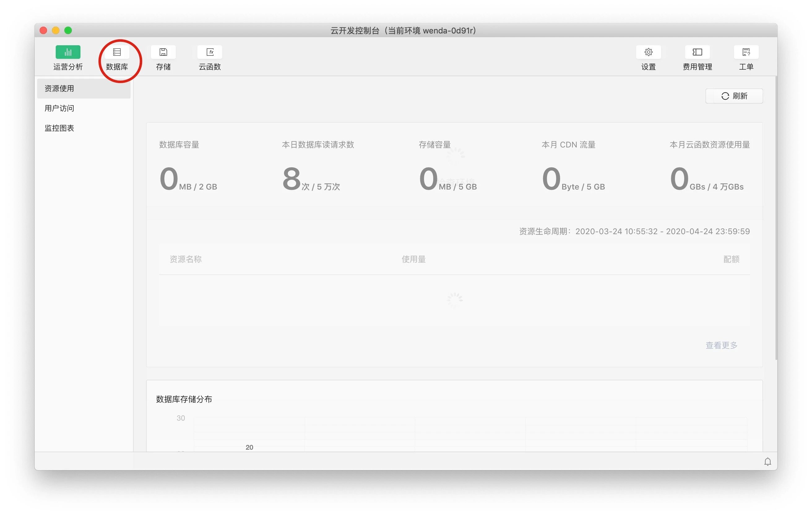Select 资源使用 in the sidebar
The width and height of the screenshot is (812, 516).
[59, 88]
